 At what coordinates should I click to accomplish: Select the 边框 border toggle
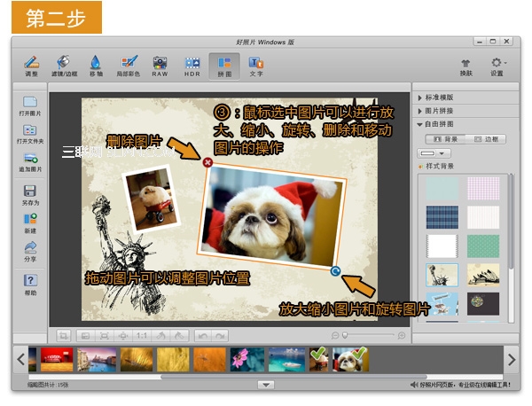click(x=486, y=139)
